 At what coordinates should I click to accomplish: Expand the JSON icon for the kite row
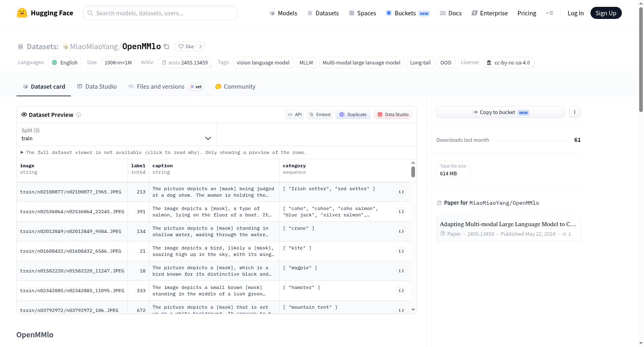[x=401, y=251]
